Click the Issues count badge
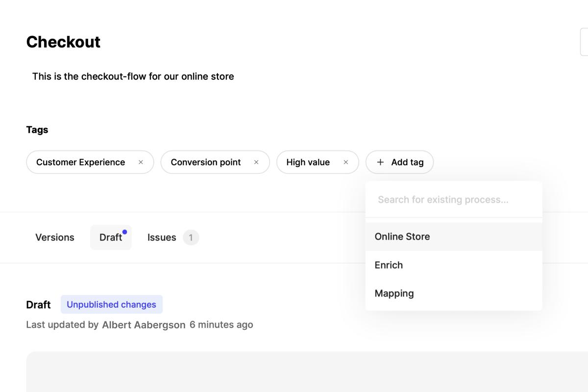 (x=191, y=238)
